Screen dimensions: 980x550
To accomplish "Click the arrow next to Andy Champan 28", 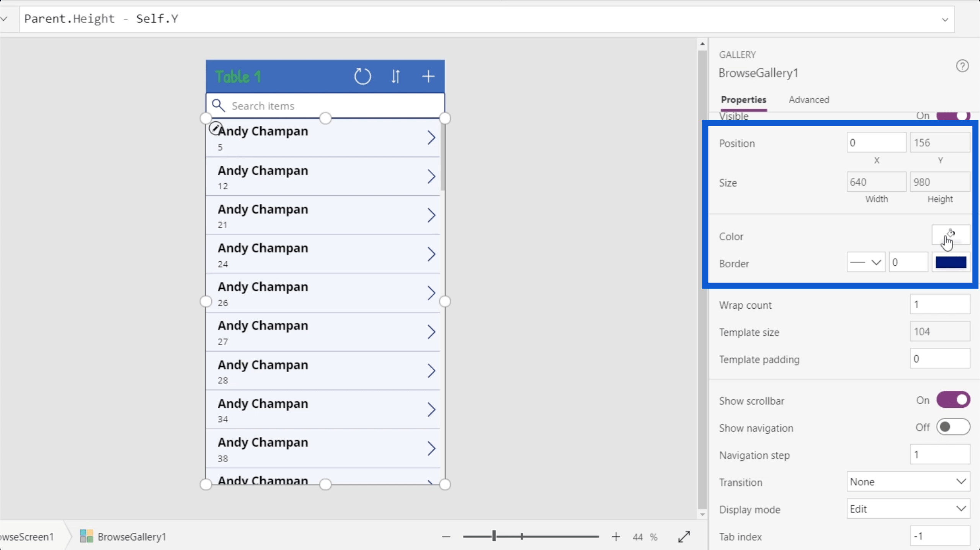I will pyautogui.click(x=431, y=371).
